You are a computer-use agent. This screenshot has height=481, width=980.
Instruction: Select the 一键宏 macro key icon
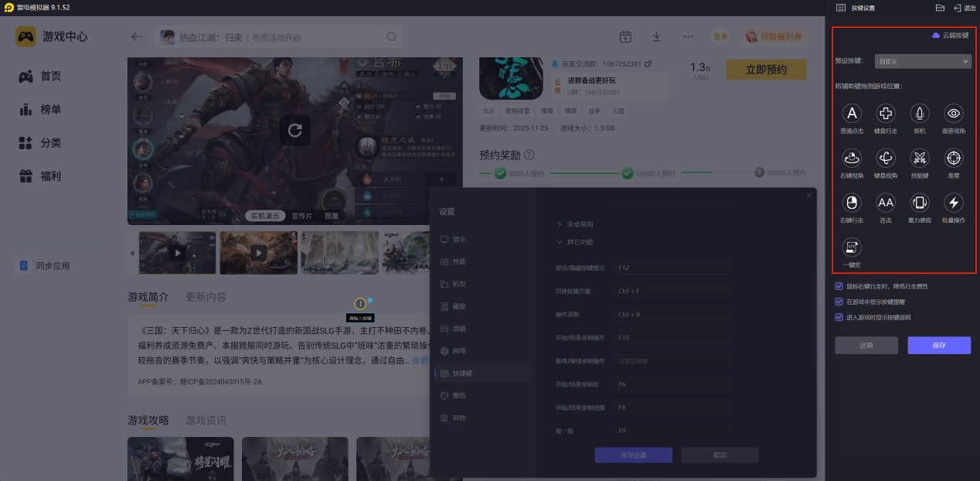pos(852,247)
